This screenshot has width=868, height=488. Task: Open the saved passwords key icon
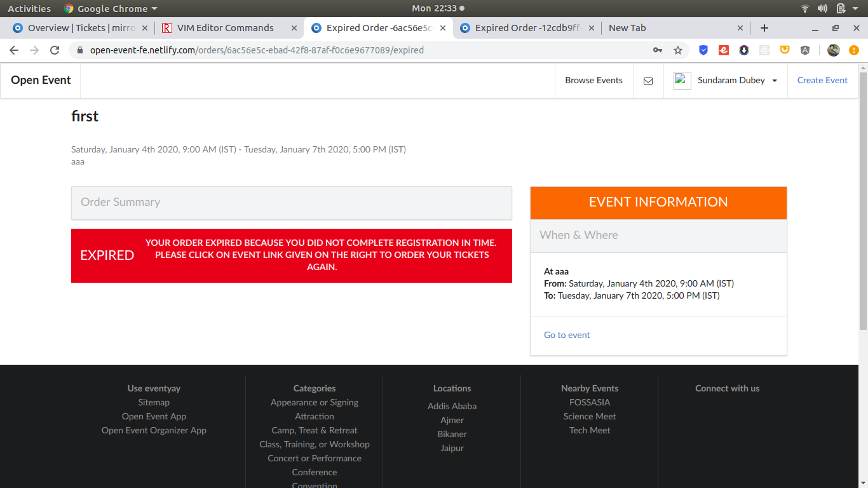point(658,50)
